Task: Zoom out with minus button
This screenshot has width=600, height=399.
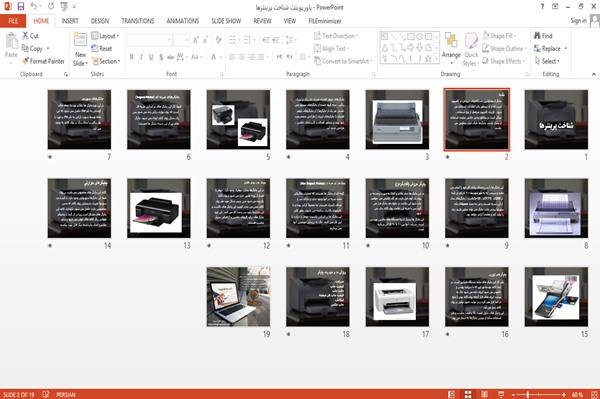Action: coord(514,394)
